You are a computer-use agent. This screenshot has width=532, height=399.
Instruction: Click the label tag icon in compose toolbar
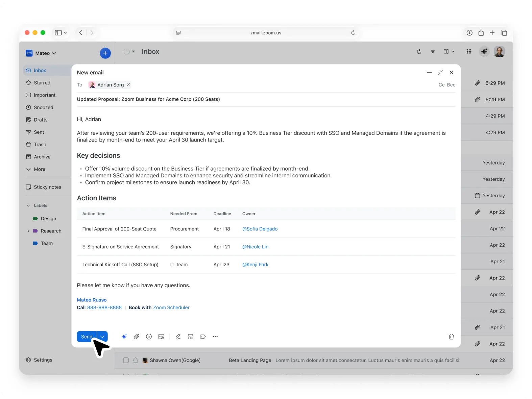tap(203, 336)
